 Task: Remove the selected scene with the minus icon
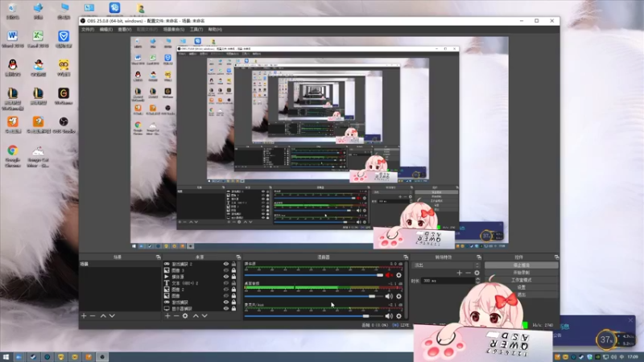coord(93,316)
